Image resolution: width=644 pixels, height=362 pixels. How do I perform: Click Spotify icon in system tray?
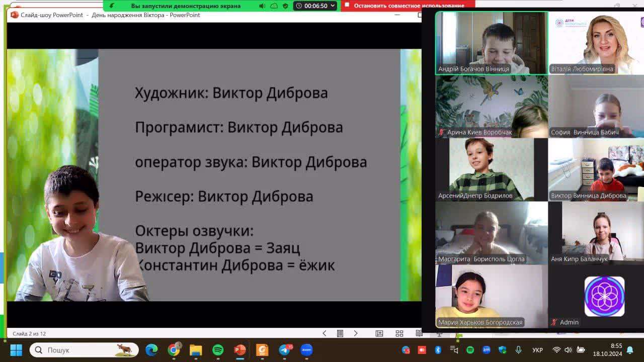[x=470, y=350]
